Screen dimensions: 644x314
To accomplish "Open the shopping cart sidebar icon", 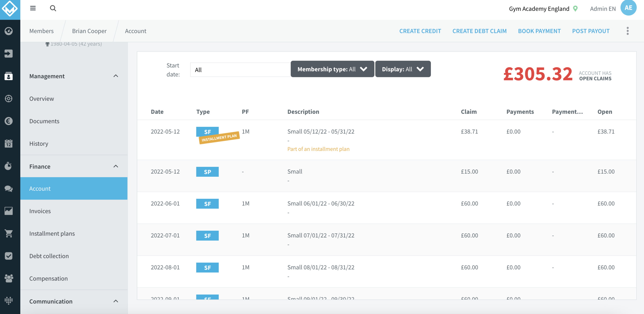I will tap(9, 234).
